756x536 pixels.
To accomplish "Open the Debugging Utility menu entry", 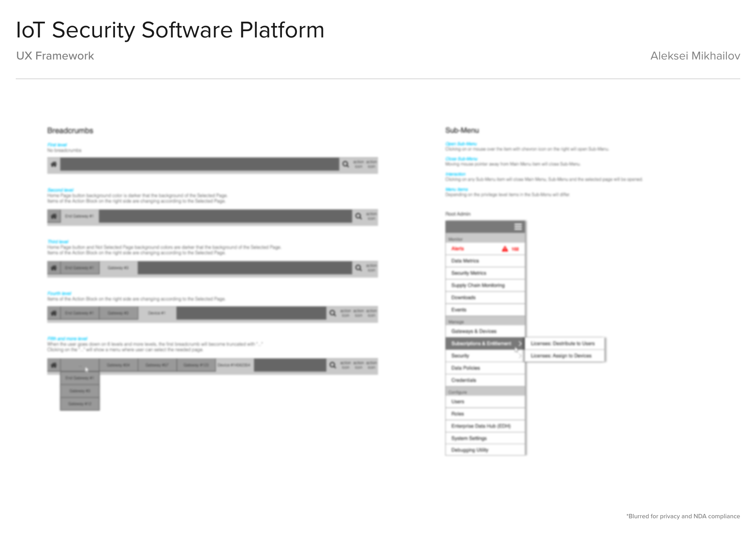I will (469, 450).
